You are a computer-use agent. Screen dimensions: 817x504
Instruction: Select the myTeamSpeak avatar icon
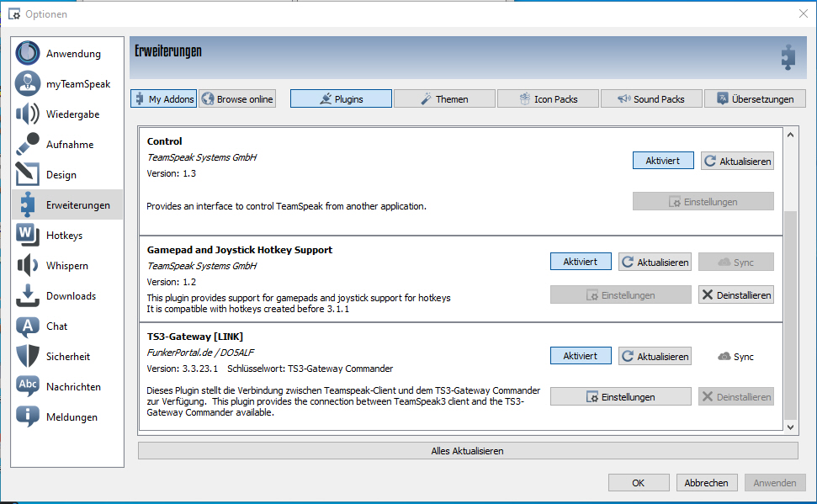[28, 83]
